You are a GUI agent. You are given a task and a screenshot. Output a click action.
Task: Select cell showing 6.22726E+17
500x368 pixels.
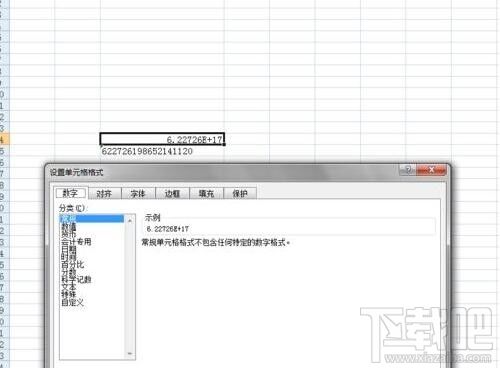[162, 139]
